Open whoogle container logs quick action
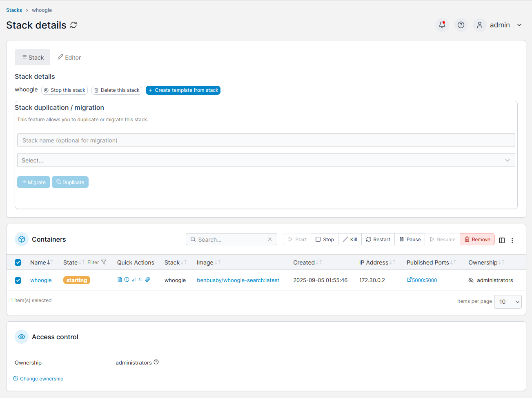 click(120, 280)
